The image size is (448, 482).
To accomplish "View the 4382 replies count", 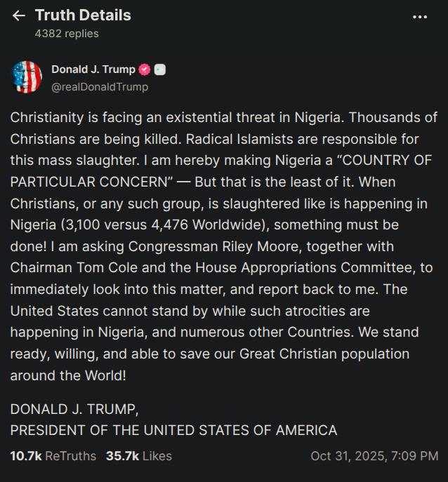I will coord(67,34).
